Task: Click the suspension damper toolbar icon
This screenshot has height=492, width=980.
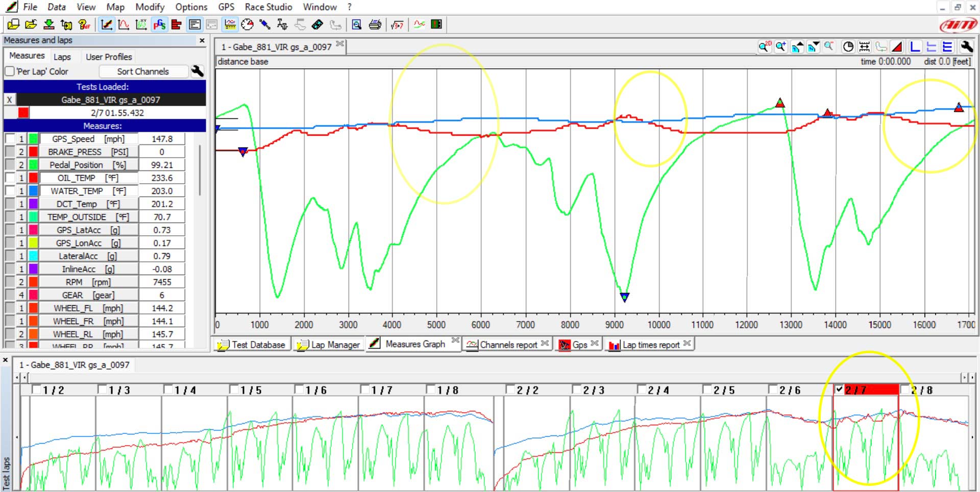Action: coord(264,24)
